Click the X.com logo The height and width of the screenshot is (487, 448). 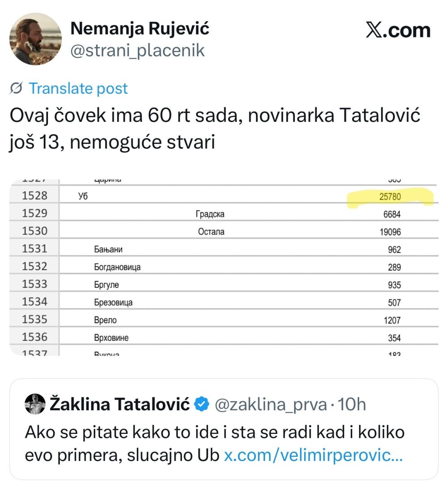pyautogui.click(x=398, y=30)
